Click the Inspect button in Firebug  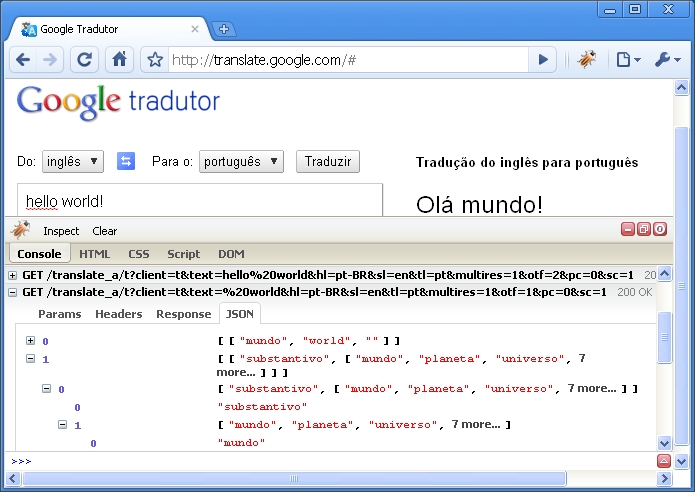coord(61,231)
